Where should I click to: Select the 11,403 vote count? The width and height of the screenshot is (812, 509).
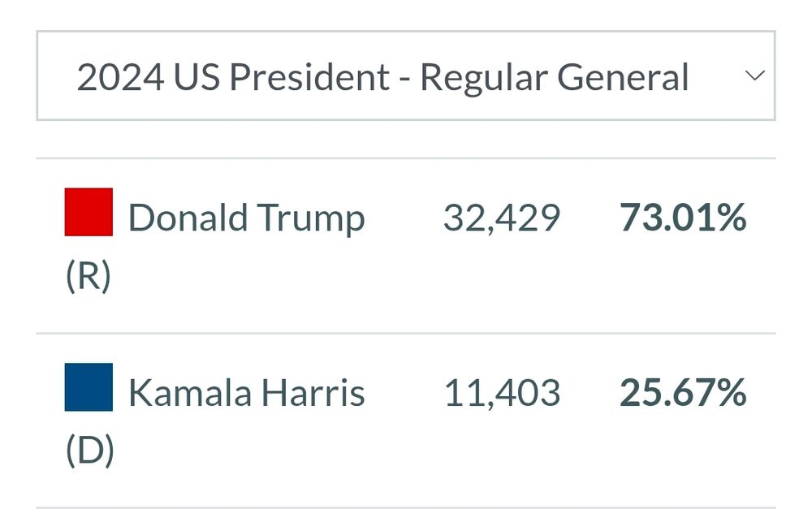click(x=502, y=393)
